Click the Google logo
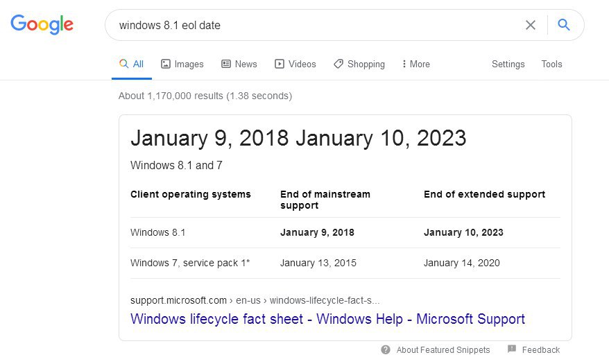 [x=42, y=24]
